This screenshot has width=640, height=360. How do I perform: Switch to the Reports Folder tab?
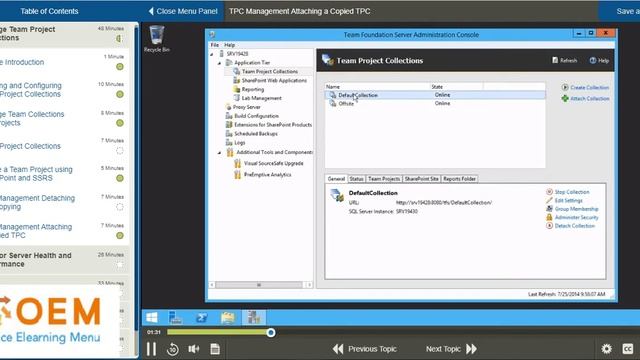point(459,179)
